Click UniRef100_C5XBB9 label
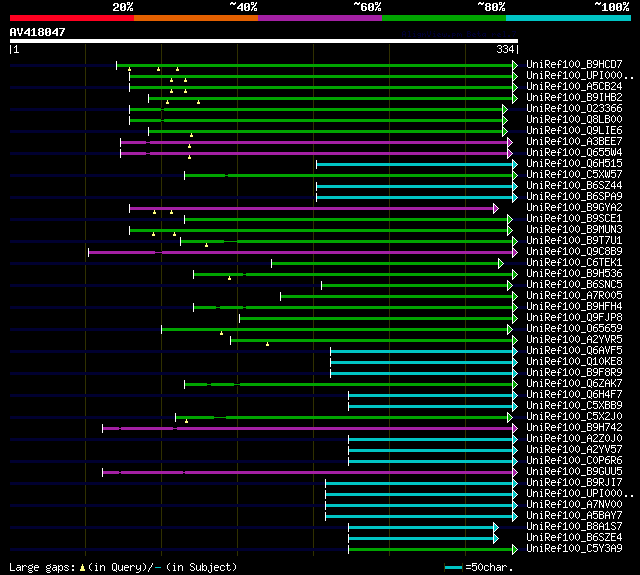This screenshot has width=640, height=575. coord(574,406)
